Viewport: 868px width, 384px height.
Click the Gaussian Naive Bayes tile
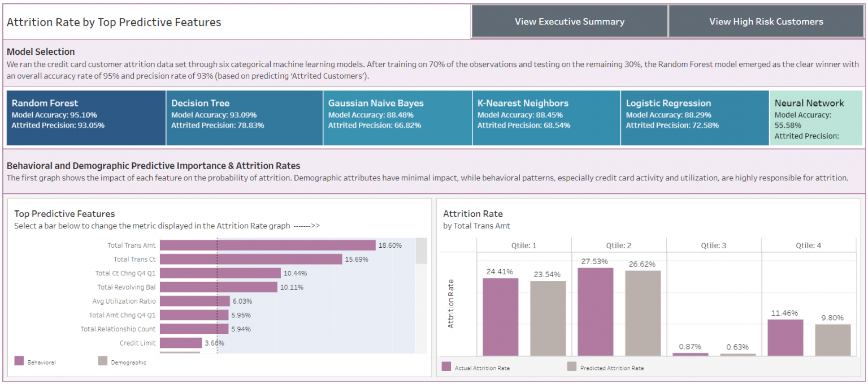pos(397,118)
